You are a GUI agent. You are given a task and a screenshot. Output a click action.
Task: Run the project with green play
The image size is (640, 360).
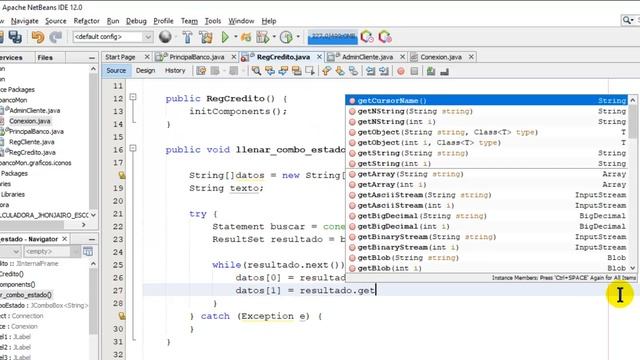[225, 37]
